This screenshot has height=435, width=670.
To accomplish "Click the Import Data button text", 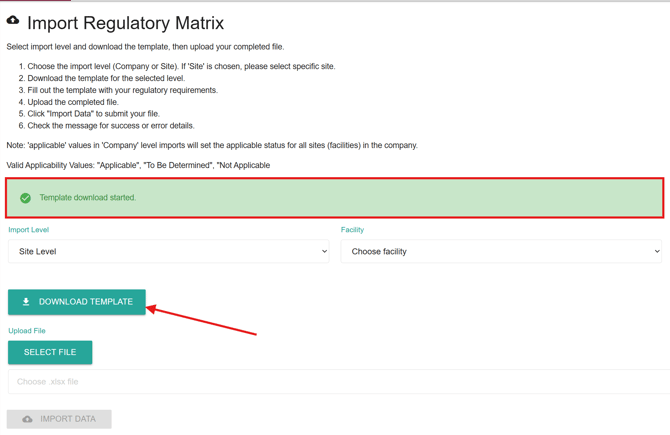I will 68,419.
